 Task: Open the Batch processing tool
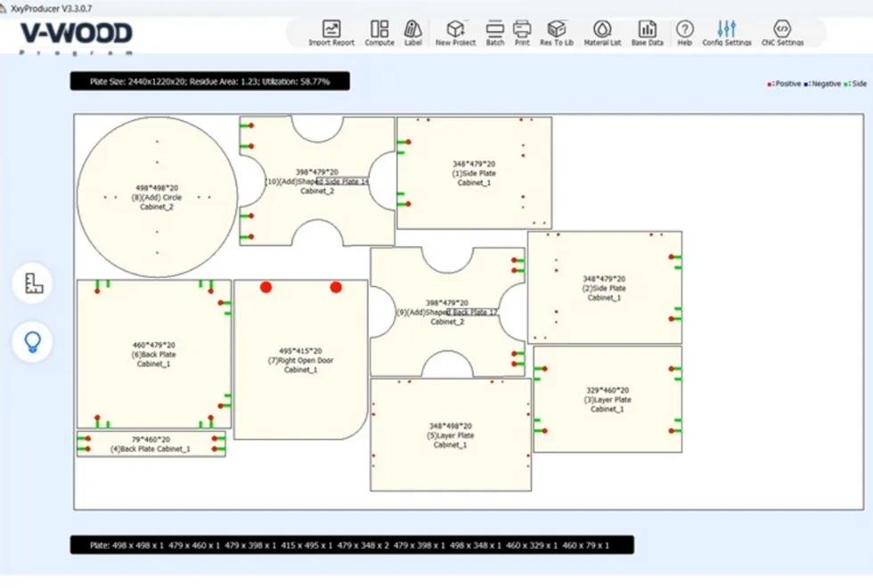(494, 32)
